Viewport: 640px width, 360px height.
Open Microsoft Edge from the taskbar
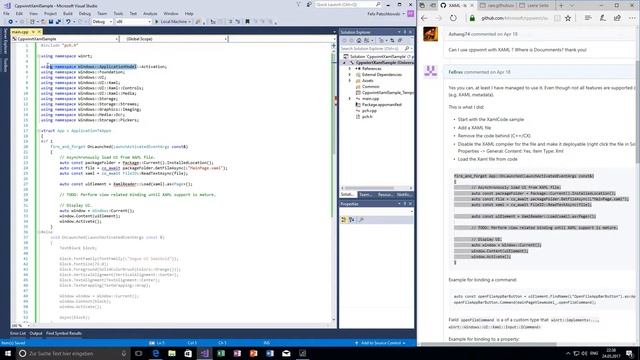156,353
